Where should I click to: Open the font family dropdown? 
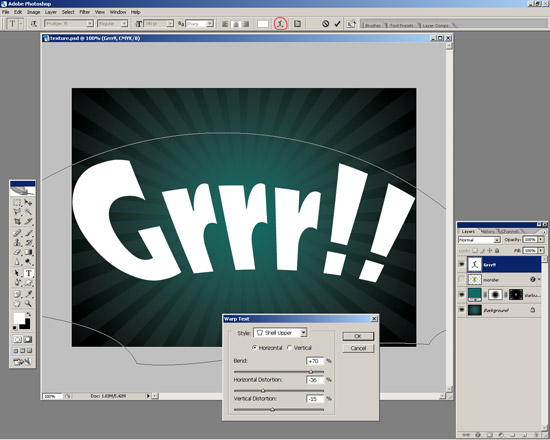(x=90, y=24)
